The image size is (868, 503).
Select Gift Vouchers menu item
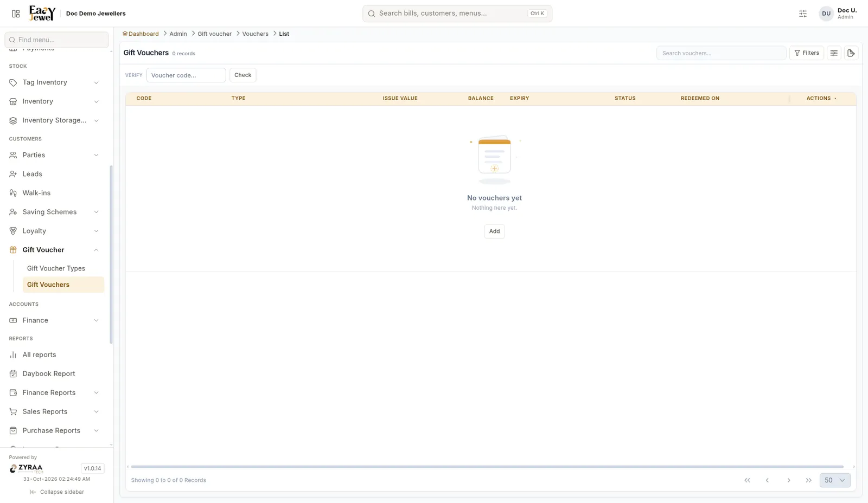coord(63,285)
